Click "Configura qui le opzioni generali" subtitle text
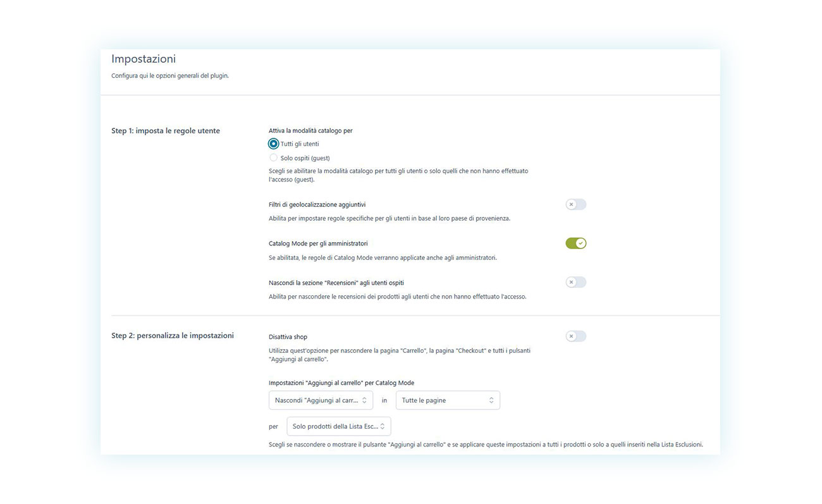The image size is (822, 504). pos(170,77)
